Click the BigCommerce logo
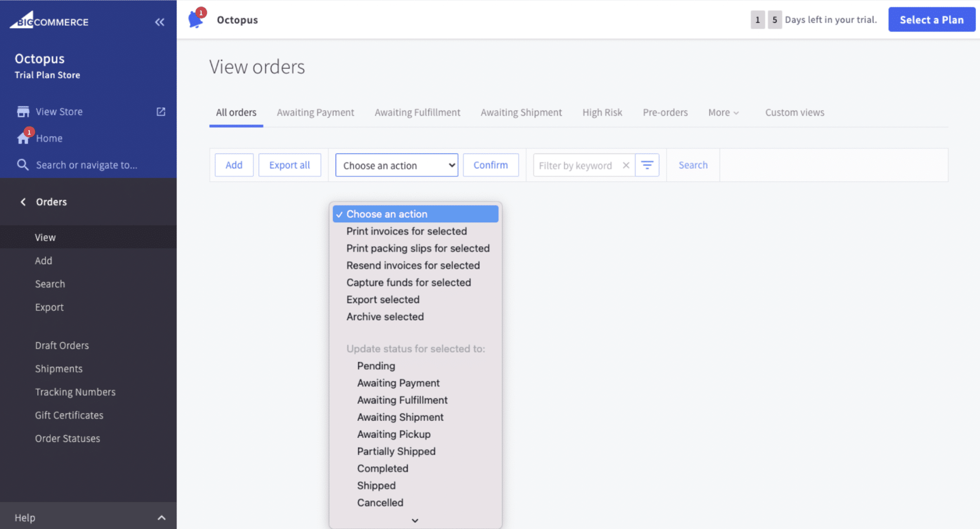 (x=49, y=20)
